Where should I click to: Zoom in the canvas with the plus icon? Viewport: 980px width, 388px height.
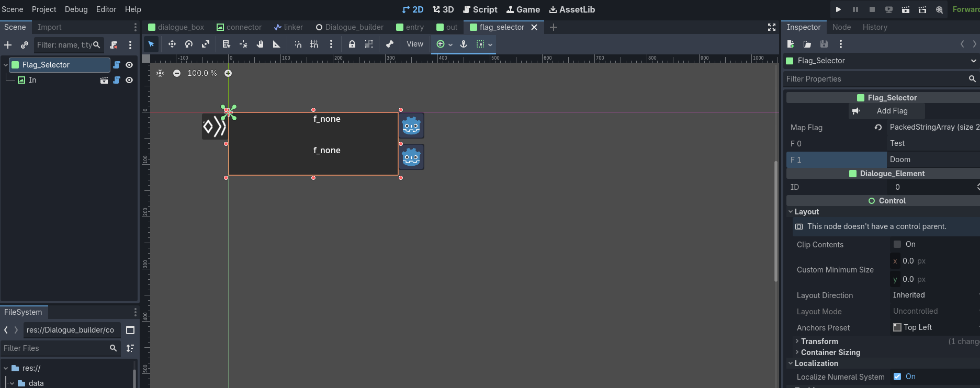tap(228, 73)
